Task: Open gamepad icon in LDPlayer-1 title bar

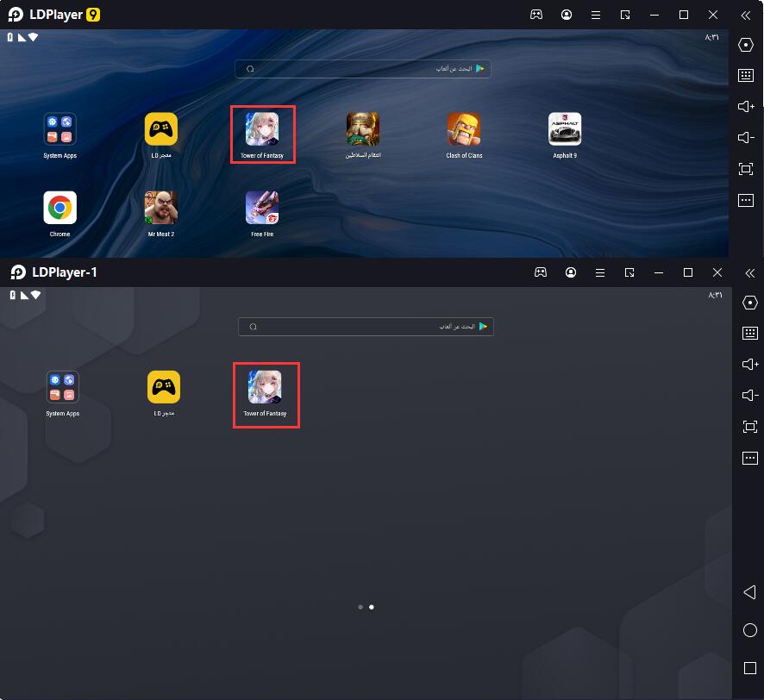Action: click(x=541, y=272)
